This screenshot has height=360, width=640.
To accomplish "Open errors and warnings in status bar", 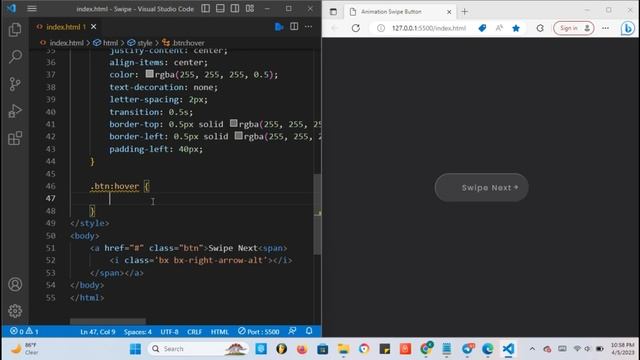I will [24, 331].
